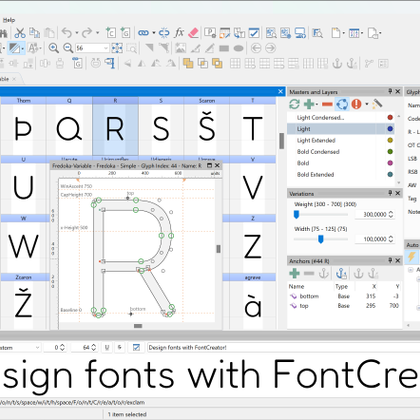Image resolution: width=420 pixels, height=420 pixels.
Task: Toggle the lightning Auto button
Action: (411, 257)
